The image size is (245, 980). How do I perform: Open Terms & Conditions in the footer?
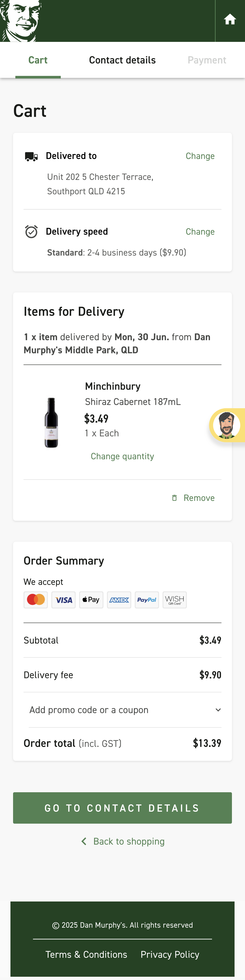(87, 954)
